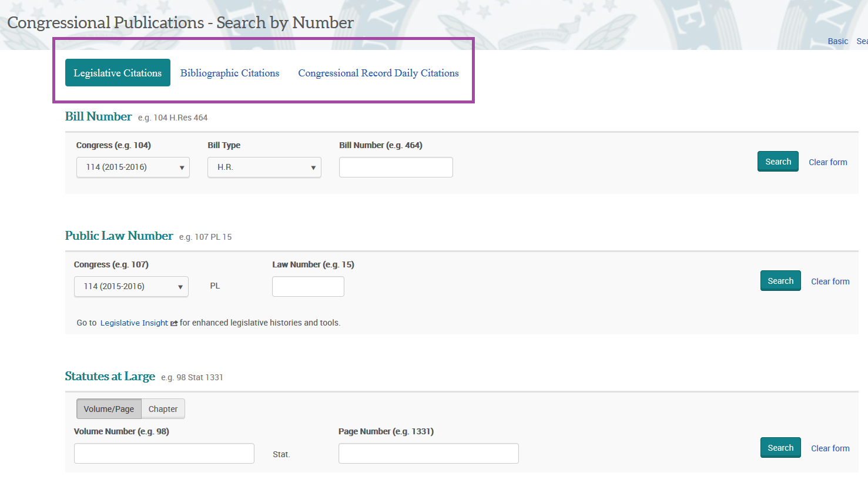
Task: Open Congress dropdown in Bill Number section
Action: [133, 167]
